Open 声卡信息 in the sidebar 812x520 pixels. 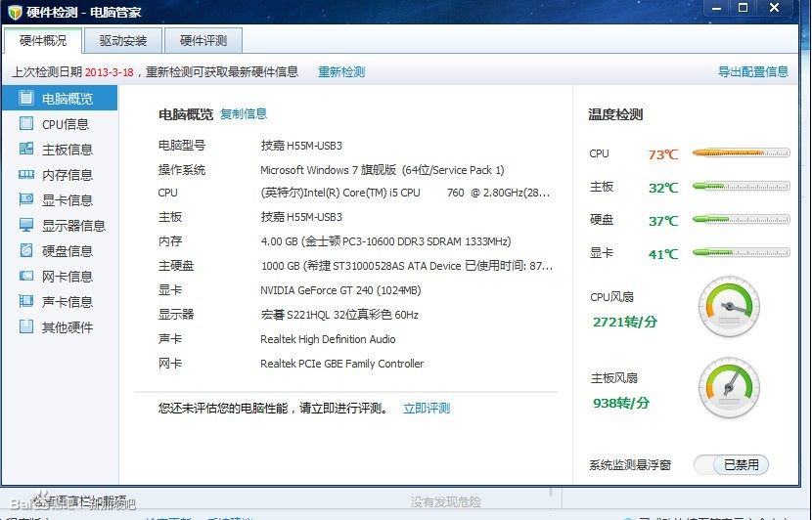pyautogui.click(x=60, y=302)
